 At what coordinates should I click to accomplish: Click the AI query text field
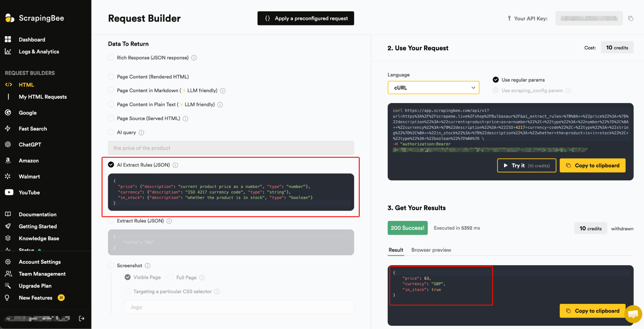(231, 148)
